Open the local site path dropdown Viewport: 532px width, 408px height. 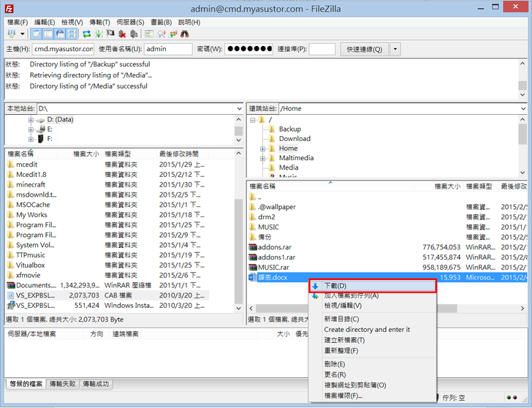[x=239, y=108]
